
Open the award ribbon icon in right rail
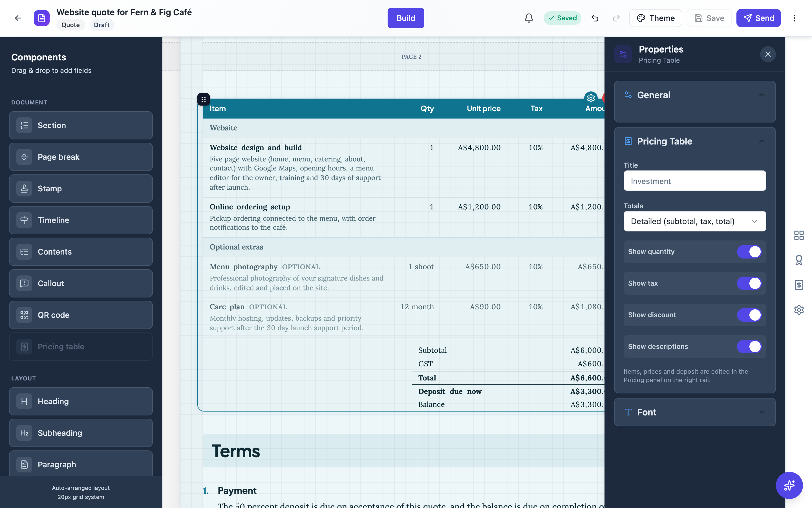tap(799, 260)
